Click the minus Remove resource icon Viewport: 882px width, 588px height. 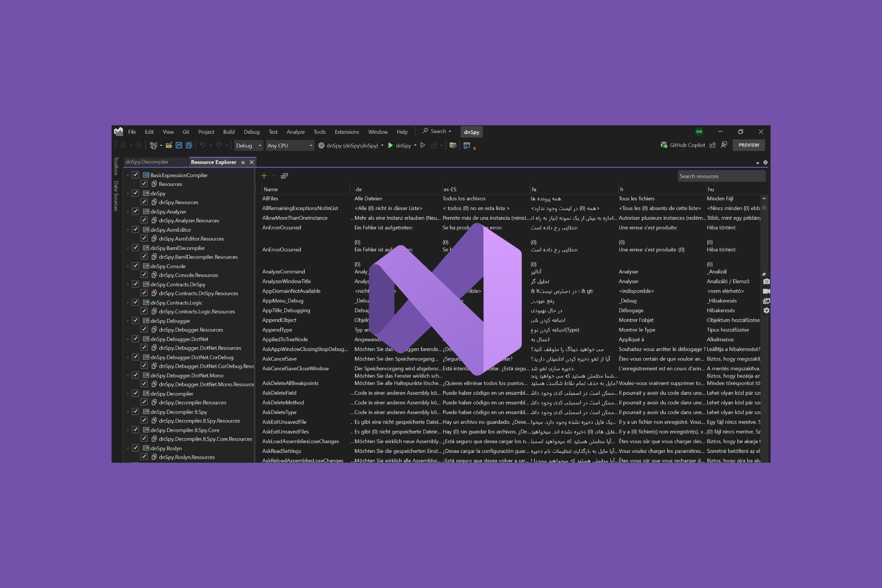point(274,175)
